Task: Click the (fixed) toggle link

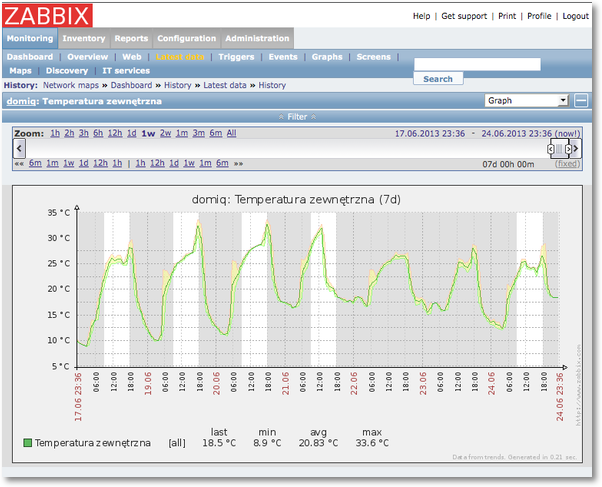Action: pos(567,164)
